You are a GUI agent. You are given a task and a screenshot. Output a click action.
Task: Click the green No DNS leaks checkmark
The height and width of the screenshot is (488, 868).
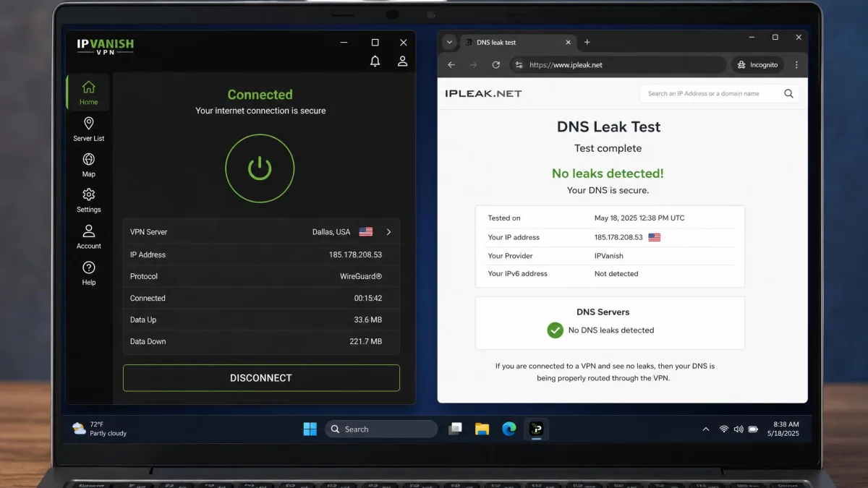[555, 330]
